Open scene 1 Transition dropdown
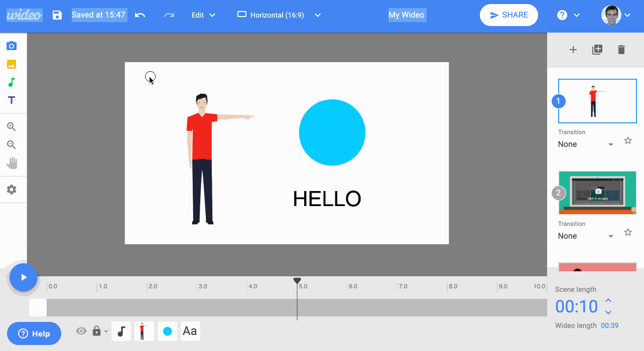 [x=585, y=144]
